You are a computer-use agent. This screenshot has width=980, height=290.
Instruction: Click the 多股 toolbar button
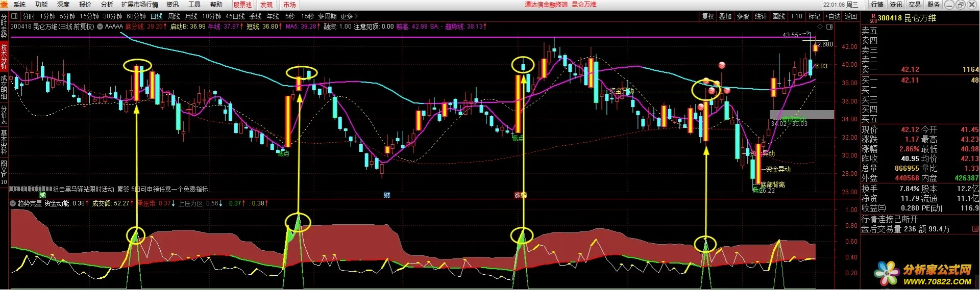pyautogui.click(x=743, y=16)
